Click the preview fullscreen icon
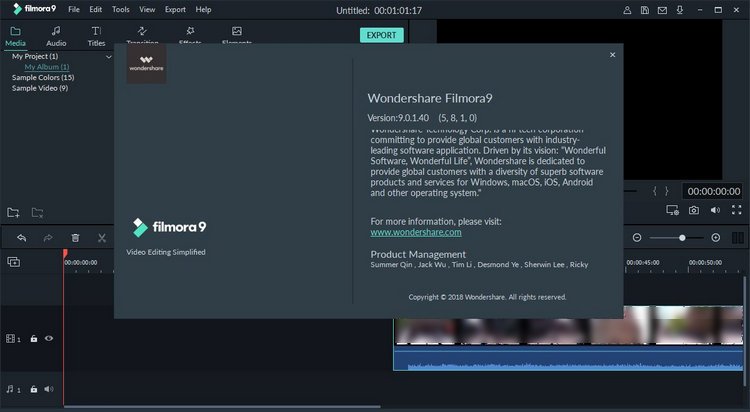Screen dimensions: 750x412 pyautogui.click(x=737, y=210)
